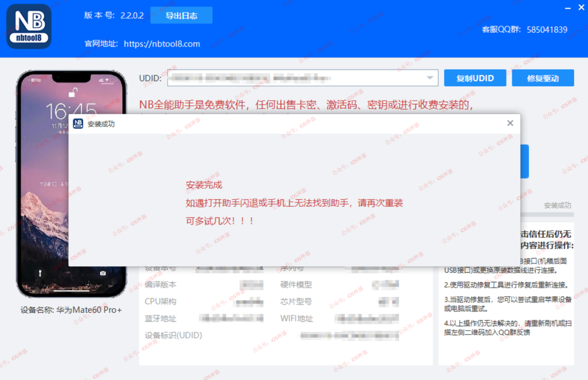588x380 pixels.
Task: Click the flashlight icon on phone preview
Action: coord(40,273)
